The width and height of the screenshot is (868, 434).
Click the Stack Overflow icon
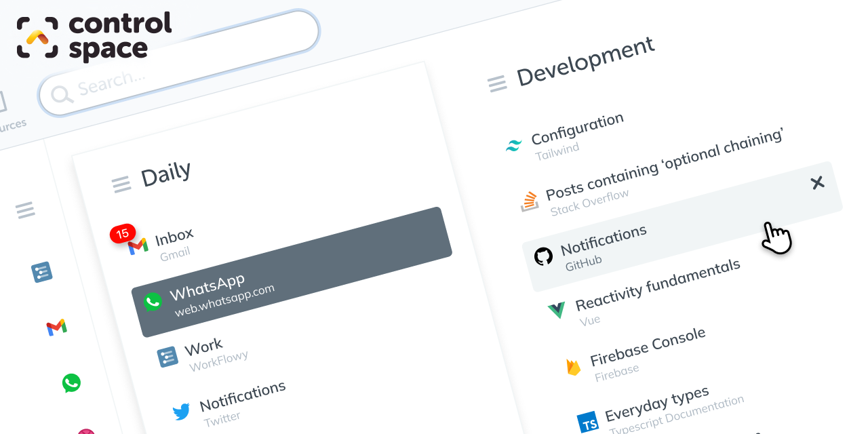(530, 201)
